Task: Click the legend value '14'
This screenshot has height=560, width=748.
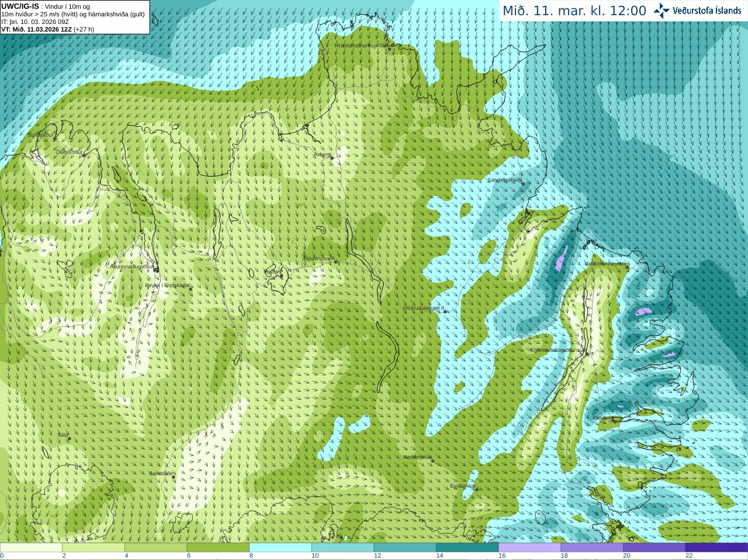Action: tap(439, 556)
